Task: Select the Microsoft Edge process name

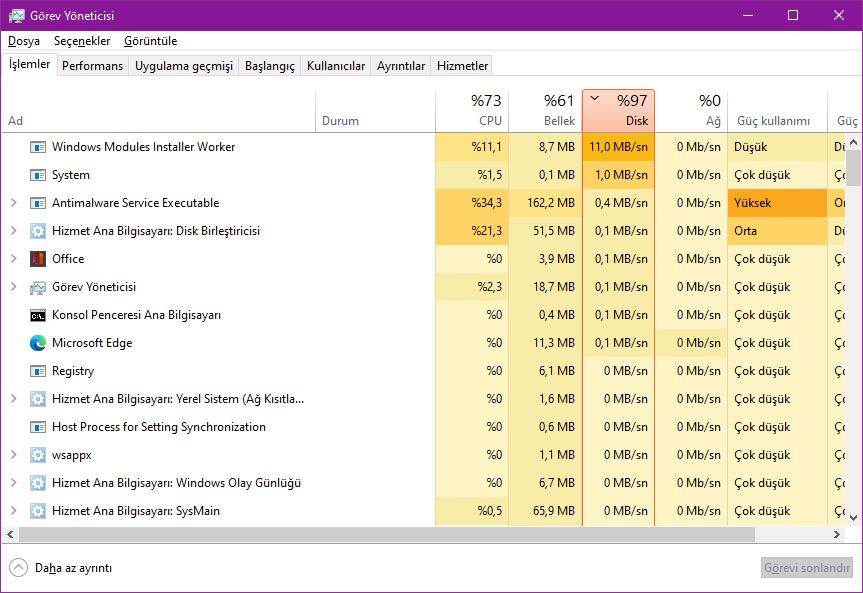Action: [x=92, y=343]
